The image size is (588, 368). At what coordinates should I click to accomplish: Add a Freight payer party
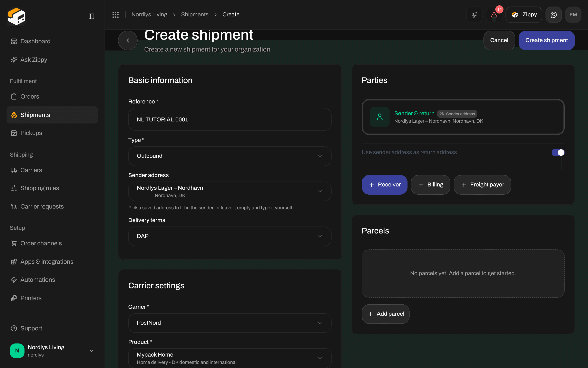pos(482,185)
